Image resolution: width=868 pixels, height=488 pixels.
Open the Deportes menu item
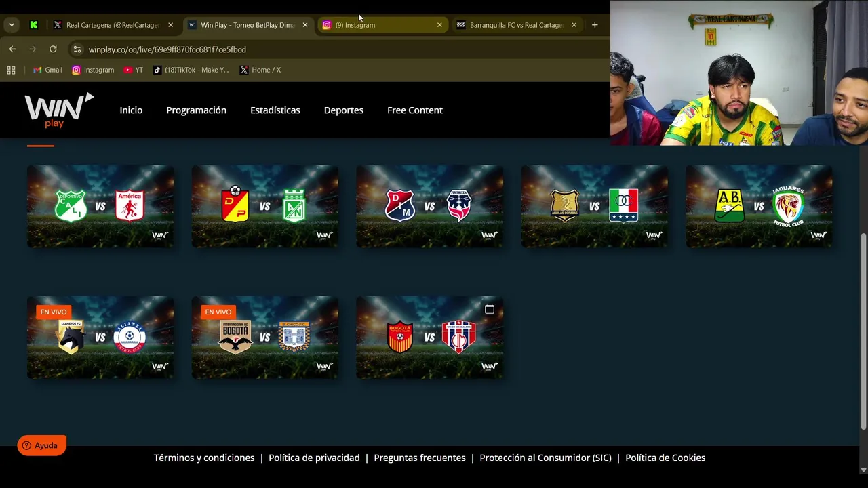pos(344,110)
